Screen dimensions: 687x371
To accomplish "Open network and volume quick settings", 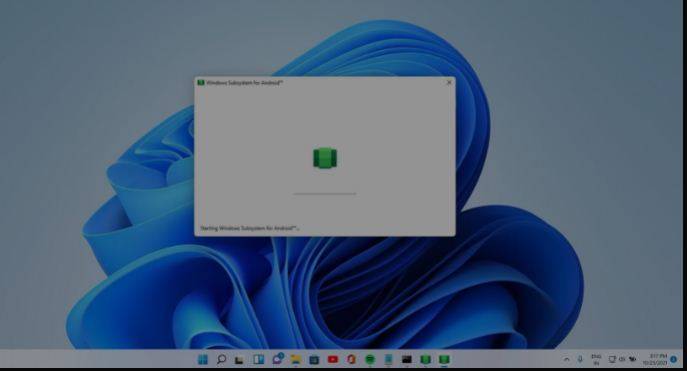I will (622, 360).
